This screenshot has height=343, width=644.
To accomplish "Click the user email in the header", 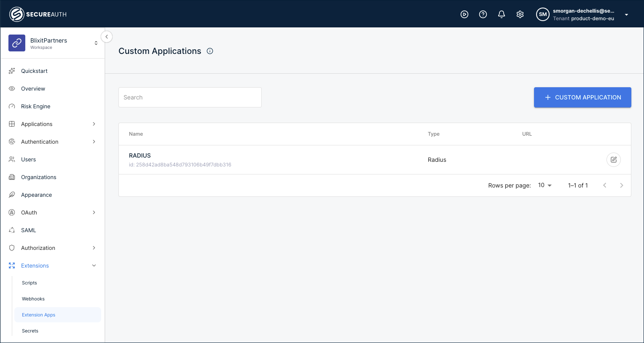I will (x=584, y=11).
